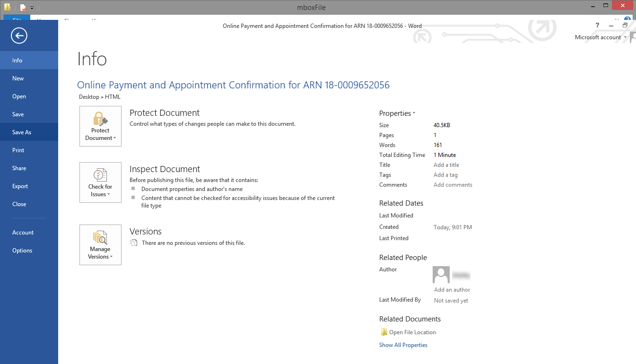Open Word Options from the sidebar
The height and width of the screenshot is (364, 636).
tap(22, 251)
